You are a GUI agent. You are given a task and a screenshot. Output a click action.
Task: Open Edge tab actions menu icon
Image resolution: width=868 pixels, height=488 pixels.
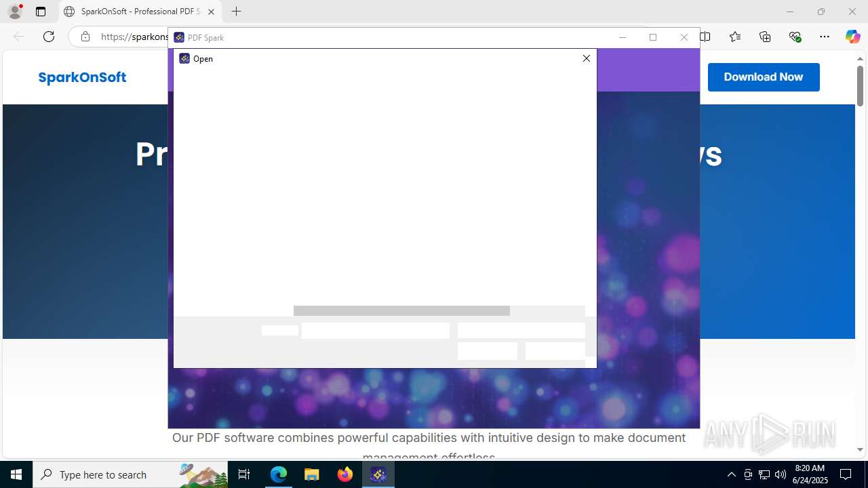[41, 12]
